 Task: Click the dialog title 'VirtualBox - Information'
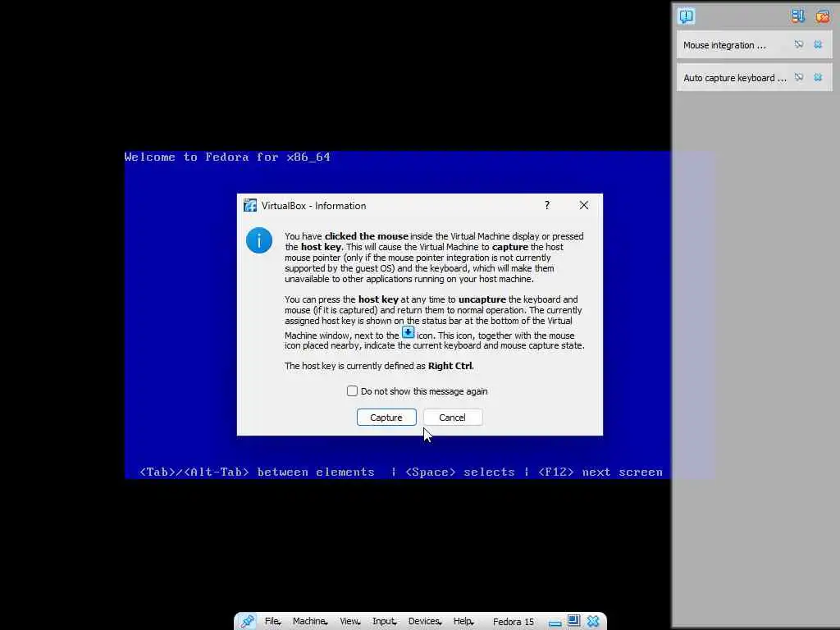tap(314, 206)
